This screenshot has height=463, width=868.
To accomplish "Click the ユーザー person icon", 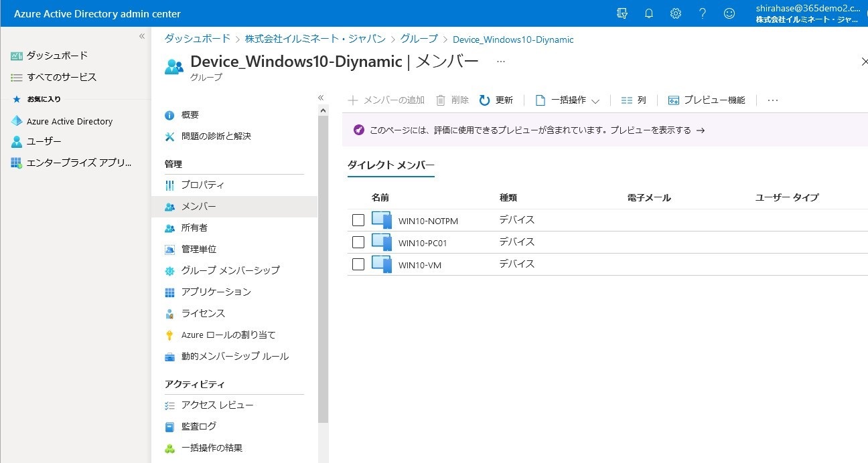I will [x=17, y=142].
